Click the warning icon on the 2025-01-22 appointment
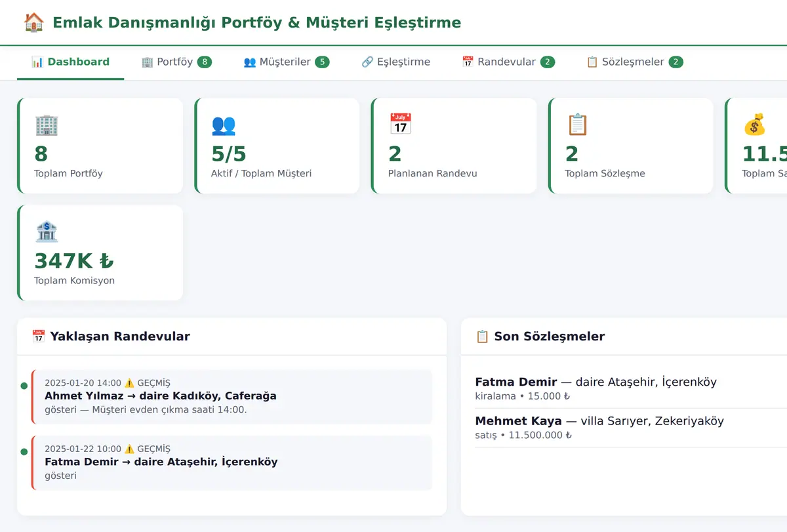787x532 pixels. [x=129, y=449]
